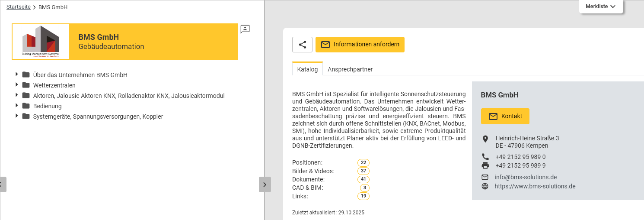The width and height of the screenshot is (644, 220).
Task: Open the info@bms-solutions.de email link
Action: (526, 177)
